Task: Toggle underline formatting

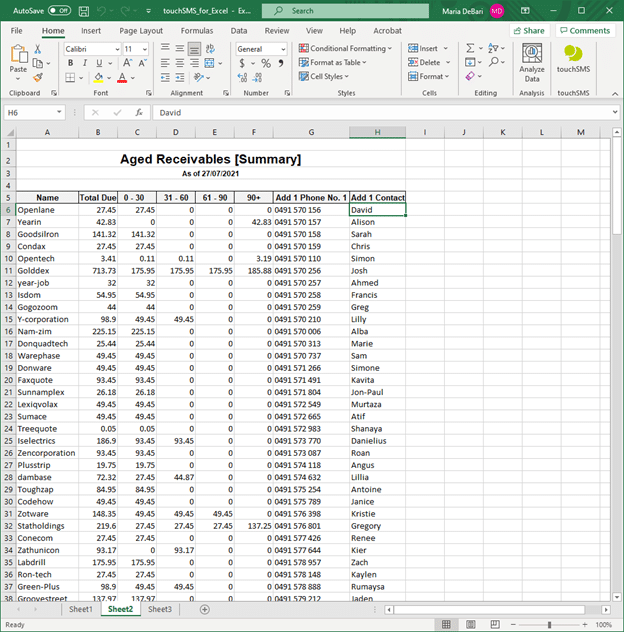Action: tap(98, 63)
